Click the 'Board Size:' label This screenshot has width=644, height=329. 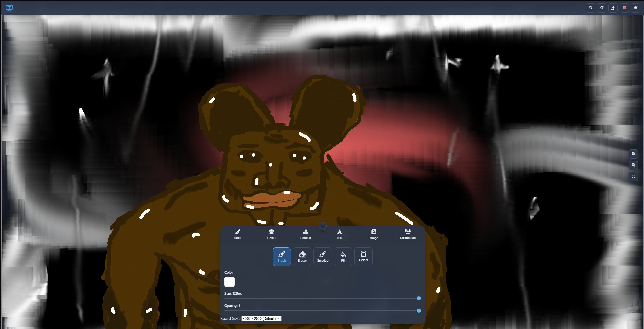pos(230,319)
